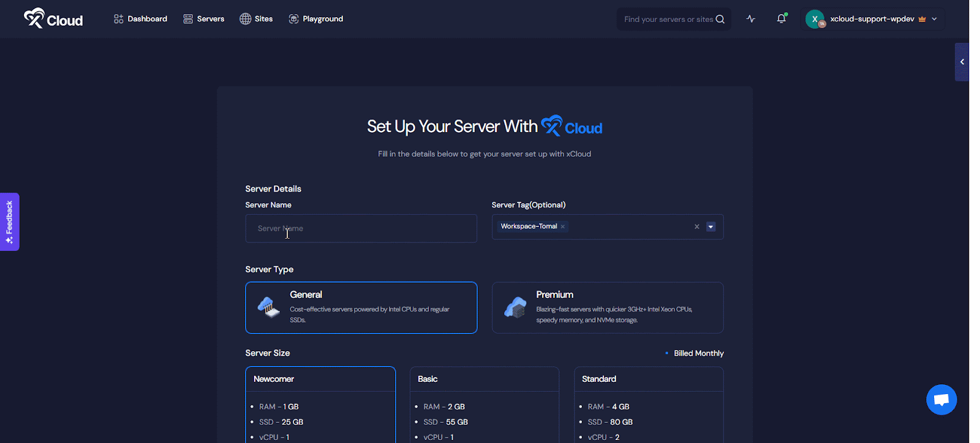
Task: Open the notifications bell
Action: point(782,18)
